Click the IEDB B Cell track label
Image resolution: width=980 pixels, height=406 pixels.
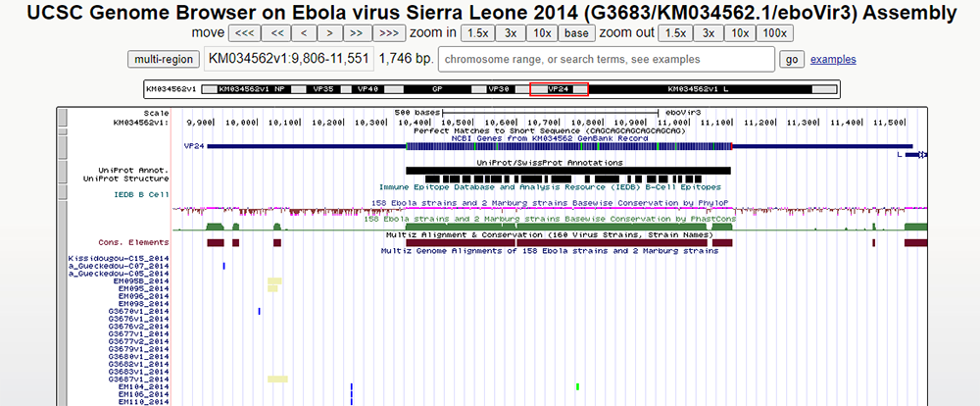140,194
